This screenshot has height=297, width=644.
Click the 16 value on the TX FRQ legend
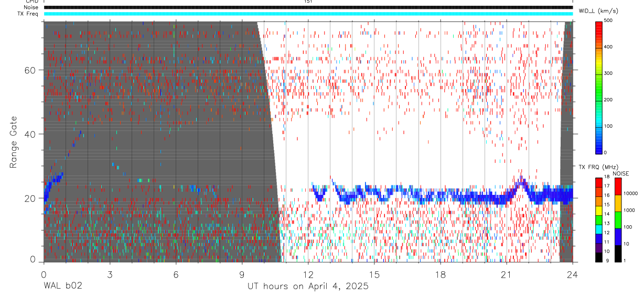[607, 195]
